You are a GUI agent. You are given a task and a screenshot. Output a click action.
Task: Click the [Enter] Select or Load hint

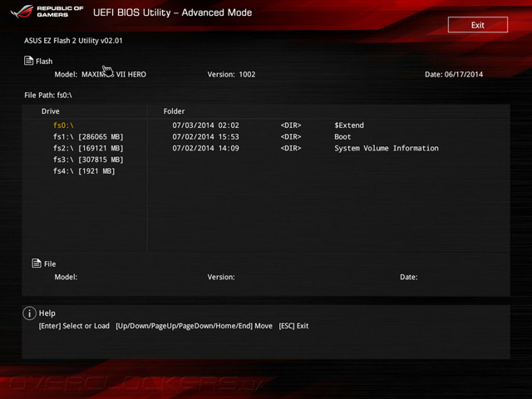pyautogui.click(x=74, y=326)
